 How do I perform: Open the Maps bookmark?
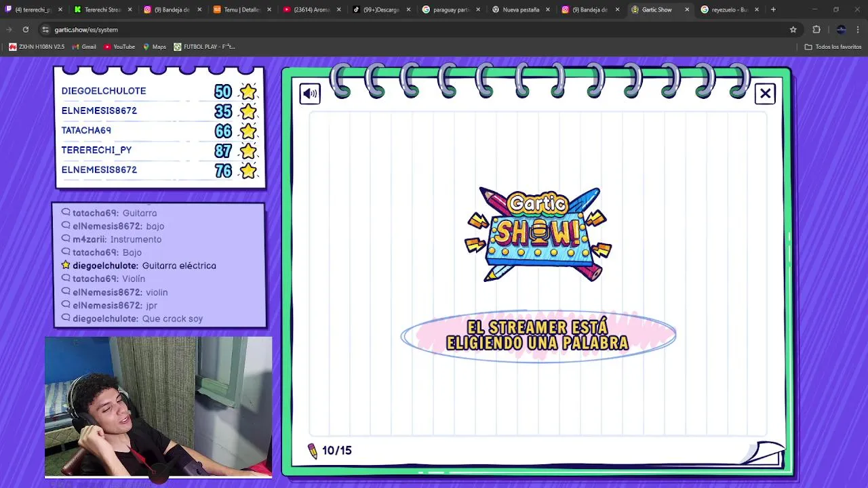pyautogui.click(x=155, y=47)
